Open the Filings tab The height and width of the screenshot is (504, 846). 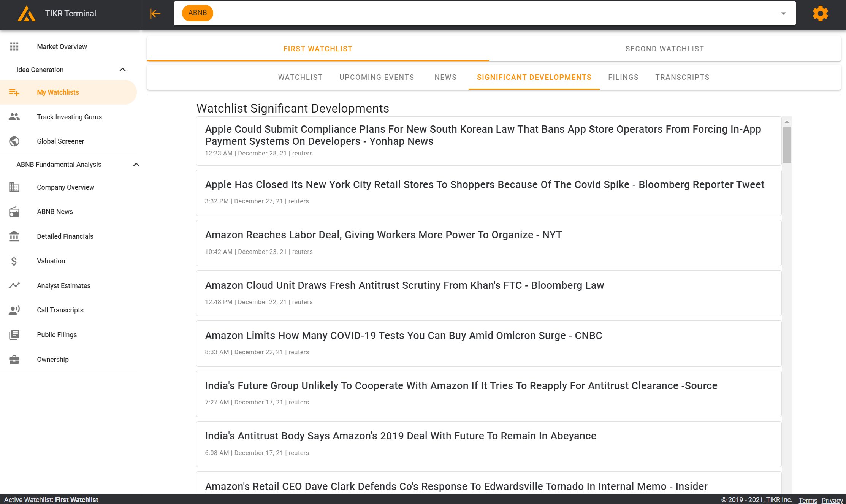click(623, 77)
